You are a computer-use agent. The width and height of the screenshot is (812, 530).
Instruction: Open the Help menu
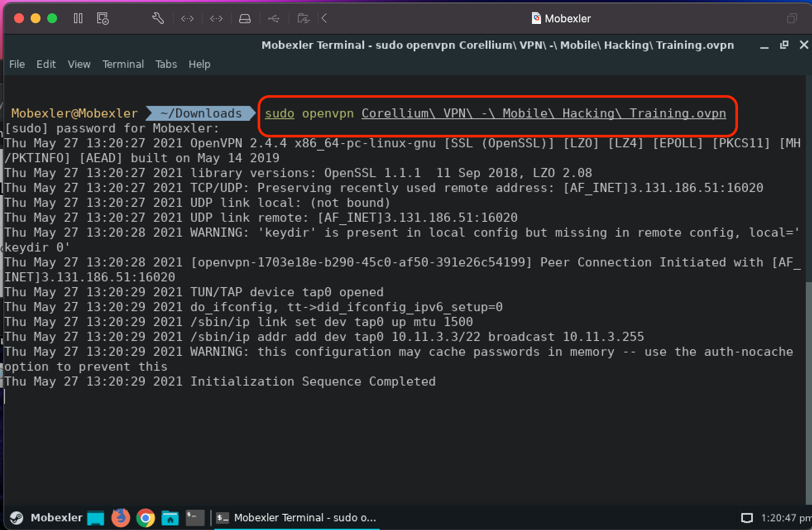(x=199, y=64)
